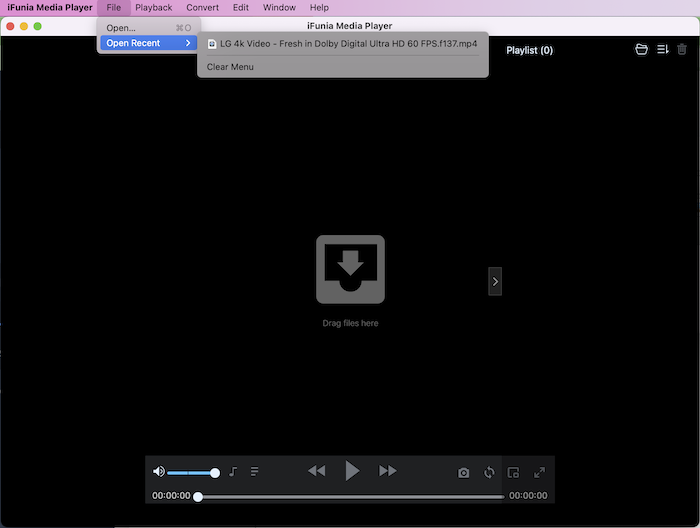Click the volume slider handle
700x528 pixels.
tap(215, 472)
